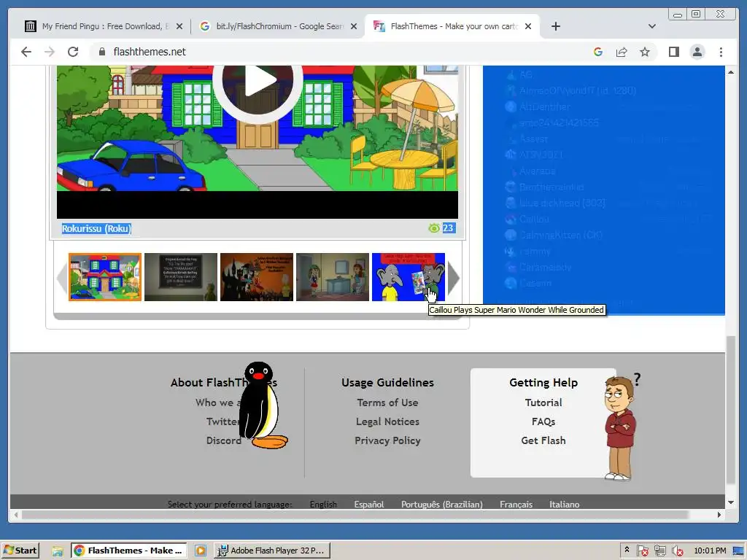Click the lock icon in address bar
The image size is (747, 560).
tap(102, 52)
